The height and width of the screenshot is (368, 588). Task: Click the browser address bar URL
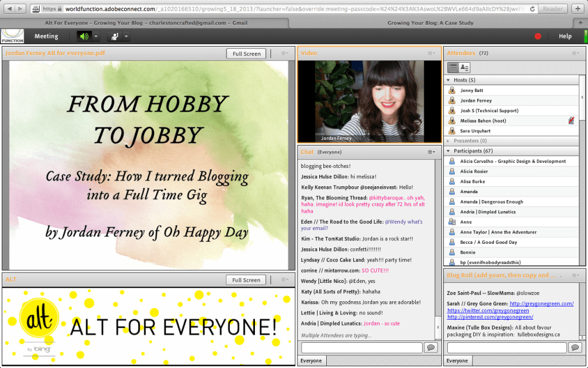(x=296, y=9)
